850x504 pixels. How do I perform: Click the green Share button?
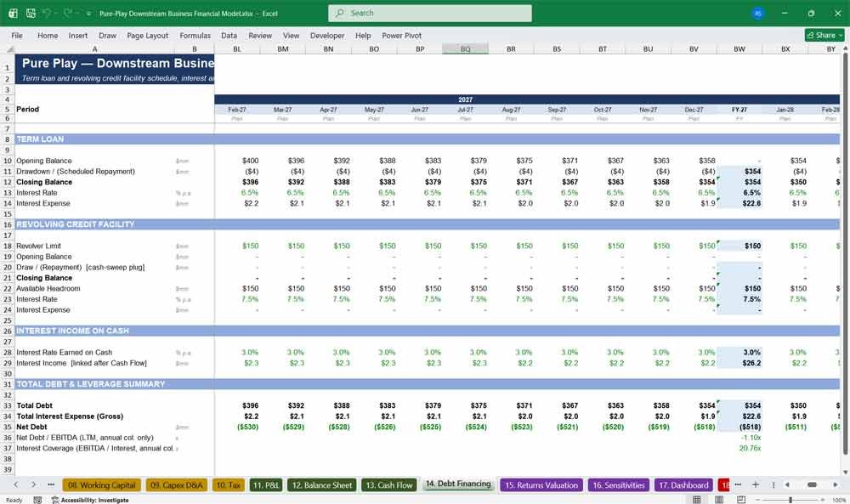click(x=824, y=35)
